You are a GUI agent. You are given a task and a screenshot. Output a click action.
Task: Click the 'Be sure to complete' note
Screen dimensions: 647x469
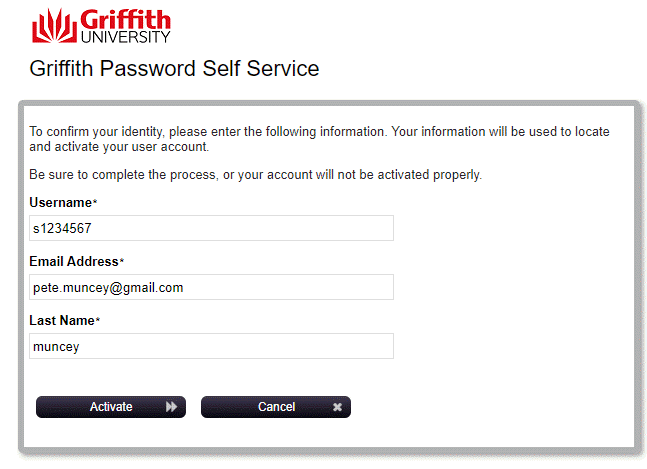[255, 175]
